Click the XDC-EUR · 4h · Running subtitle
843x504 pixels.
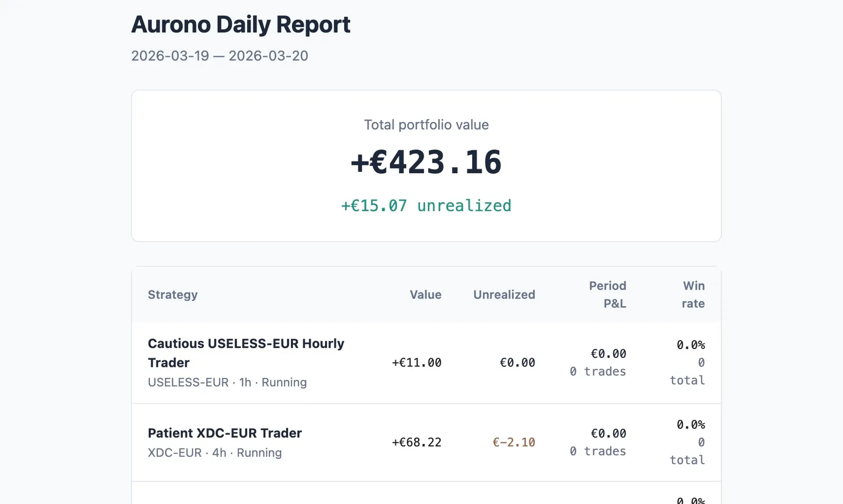click(x=214, y=452)
